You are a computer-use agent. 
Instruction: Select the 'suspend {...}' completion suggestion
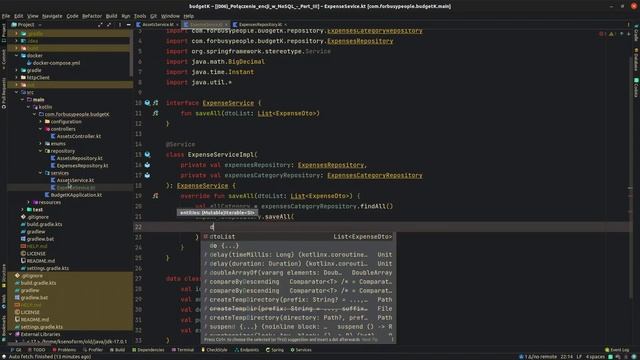coord(298,327)
